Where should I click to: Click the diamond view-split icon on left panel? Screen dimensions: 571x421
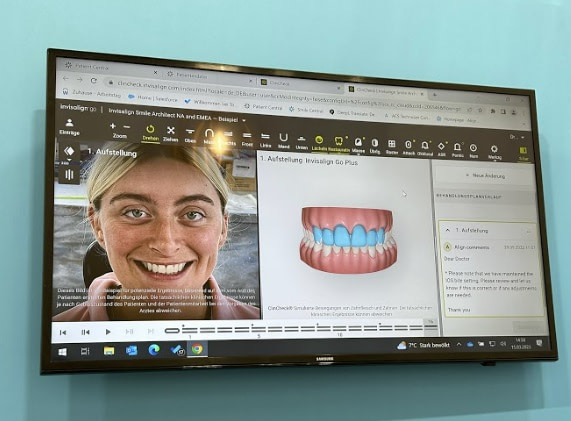tap(69, 151)
